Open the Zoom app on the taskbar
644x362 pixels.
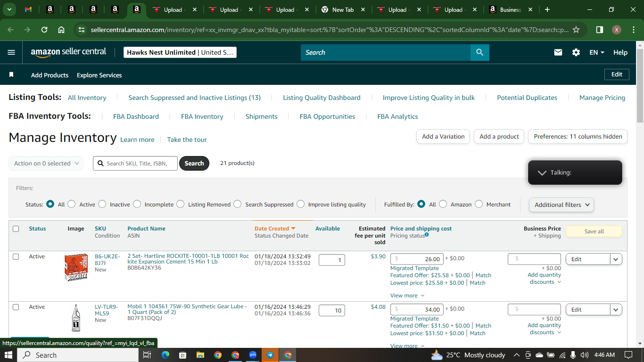point(253,355)
